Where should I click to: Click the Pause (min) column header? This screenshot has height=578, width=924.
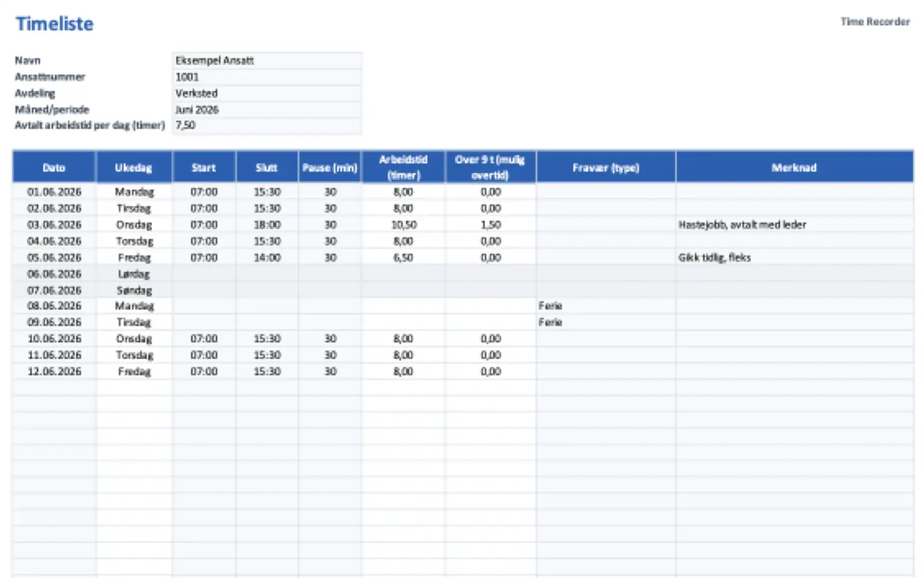click(x=330, y=168)
